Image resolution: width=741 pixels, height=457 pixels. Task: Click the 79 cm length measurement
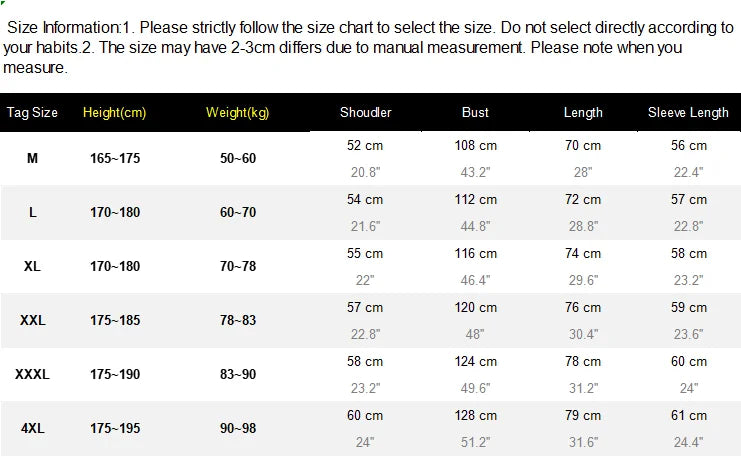tap(583, 415)
